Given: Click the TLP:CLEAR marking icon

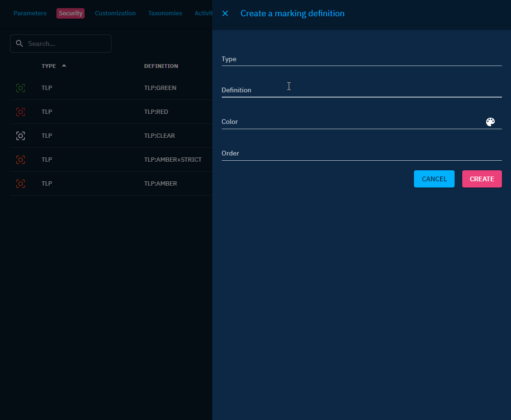Looking at the screenshot, I should coord(21,136).
